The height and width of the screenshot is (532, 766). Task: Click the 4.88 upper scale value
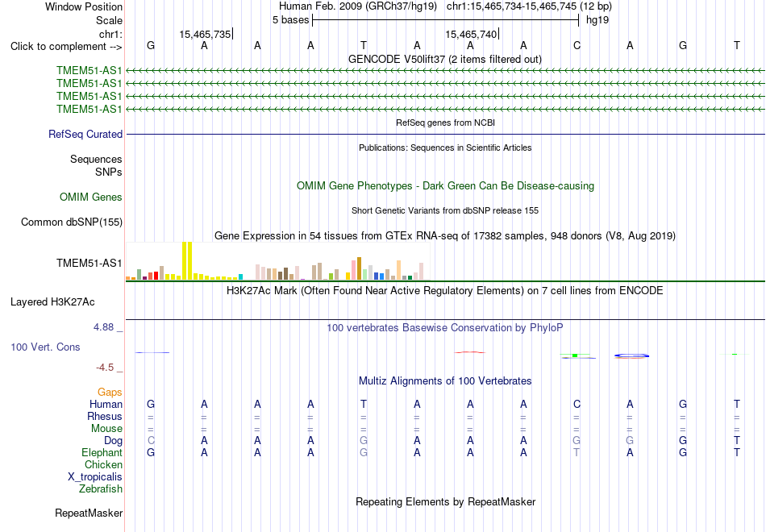[103, 326]
